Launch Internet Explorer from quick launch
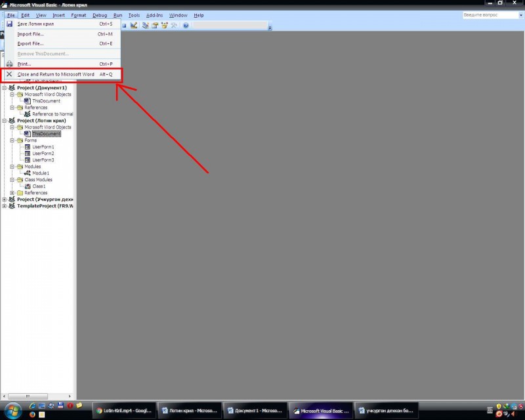 point(33,406)
